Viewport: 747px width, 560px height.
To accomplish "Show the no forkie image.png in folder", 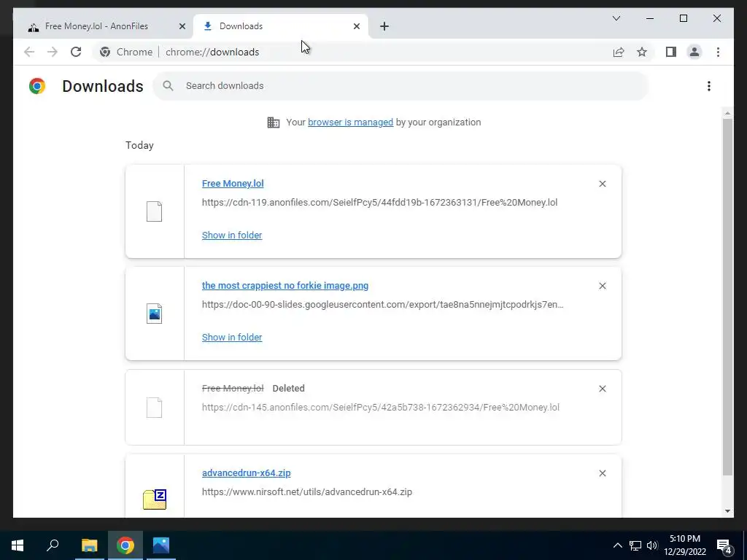I will (x=232, y=337).
